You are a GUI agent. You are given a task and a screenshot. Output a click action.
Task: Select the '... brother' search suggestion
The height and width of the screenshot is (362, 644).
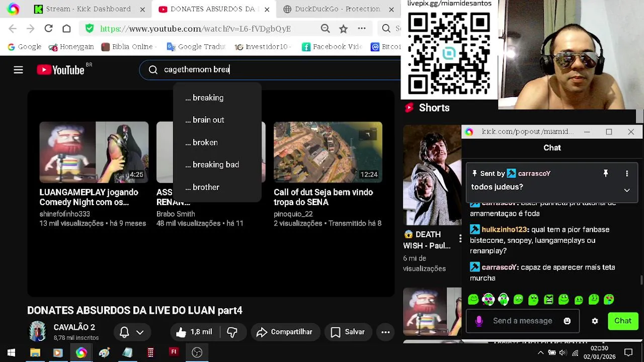click(x=217, y=187)
